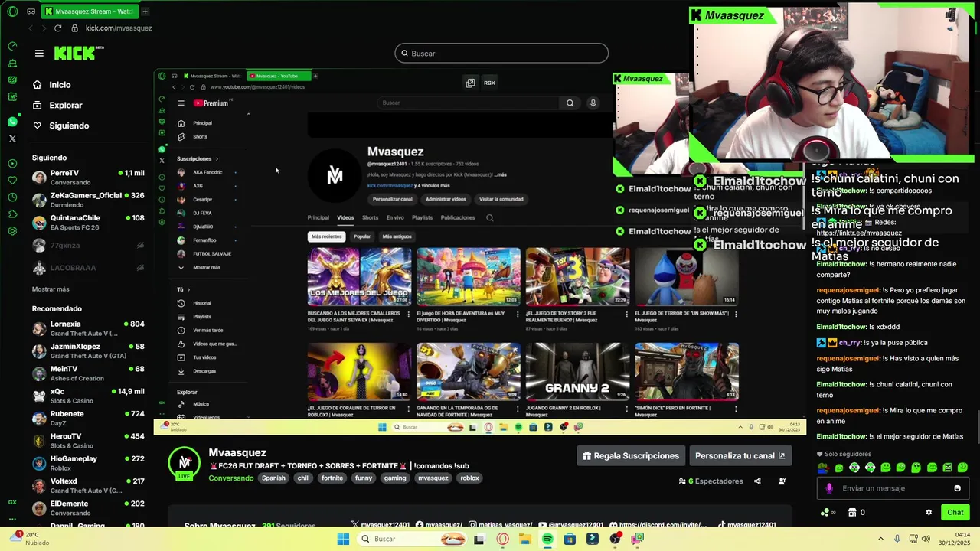Open the taskbar clock and date
The width and height of the screenshot is (980, 551).
[955, 539]
